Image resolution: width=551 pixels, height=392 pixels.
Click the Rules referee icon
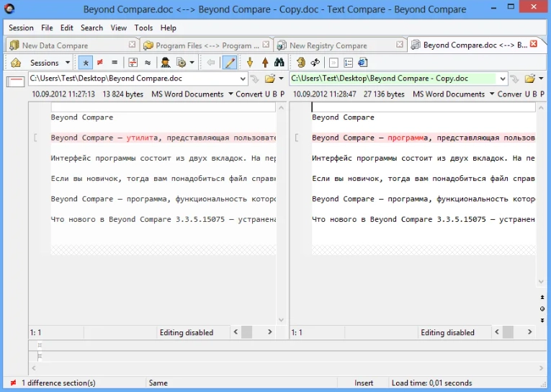point(166,63)
